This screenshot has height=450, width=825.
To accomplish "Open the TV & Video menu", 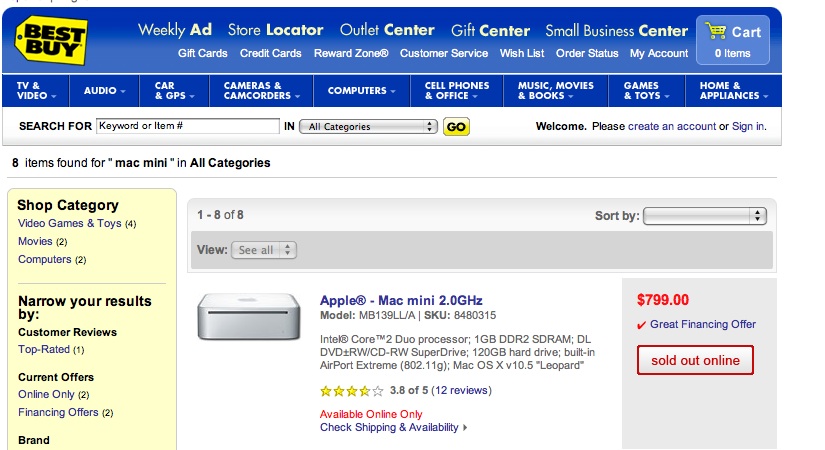I will click(x=36, y=91).
